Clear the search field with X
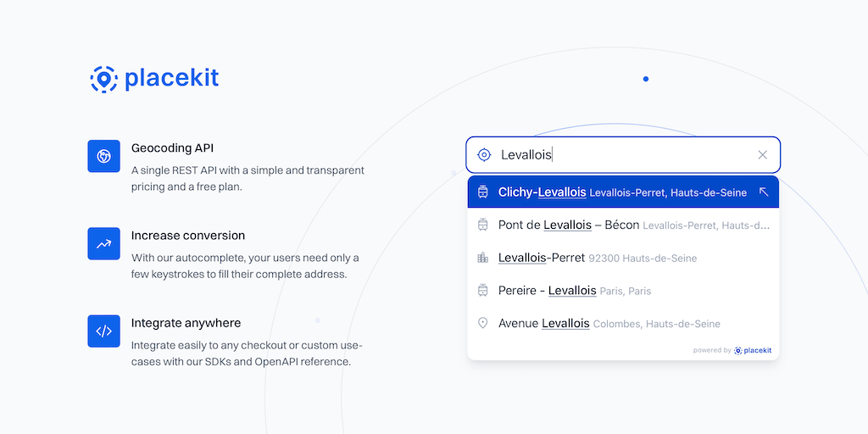The width and height of the screenshot is (868, 434). click(762, 155)
